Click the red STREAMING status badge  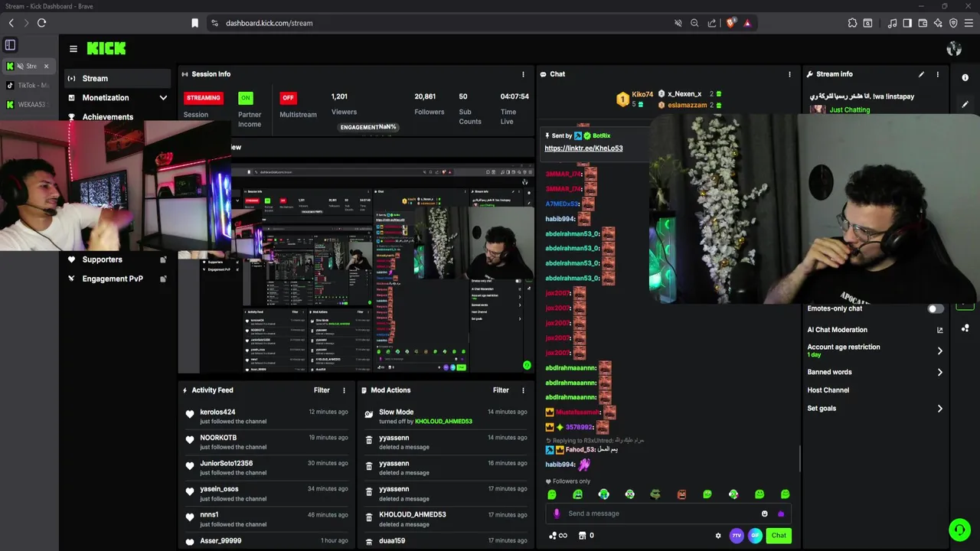coord(204,98)
